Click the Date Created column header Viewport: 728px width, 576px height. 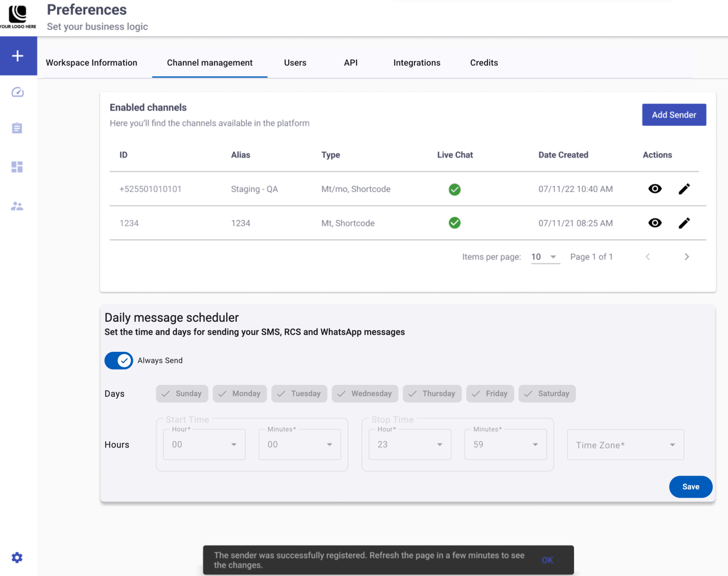click(563, 155)
